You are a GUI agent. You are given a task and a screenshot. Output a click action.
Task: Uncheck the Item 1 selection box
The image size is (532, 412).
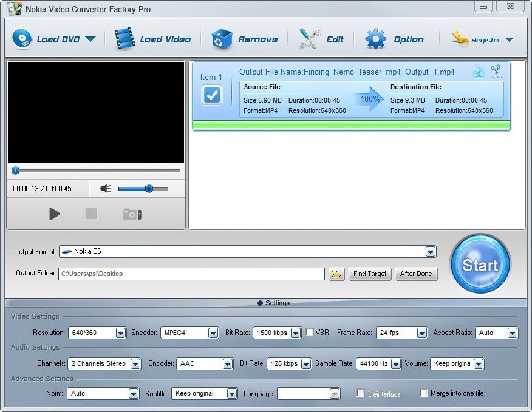[211, 95]
